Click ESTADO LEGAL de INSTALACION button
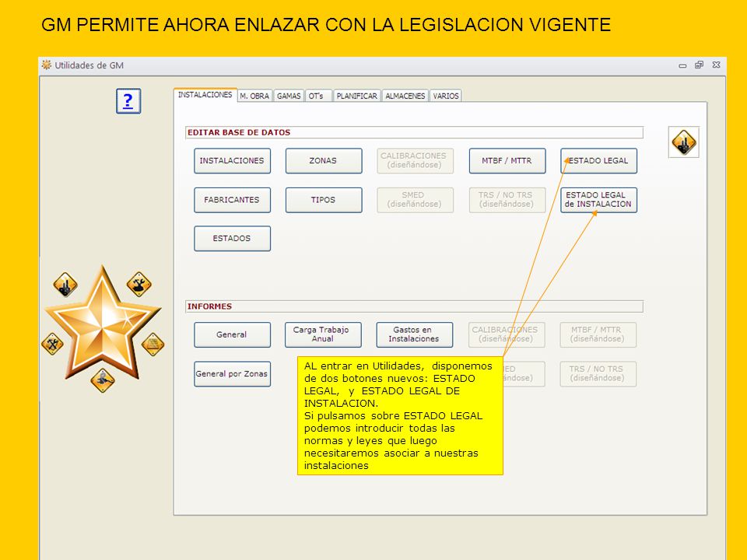Screen dimensions: 747x560 pos(598,200)
